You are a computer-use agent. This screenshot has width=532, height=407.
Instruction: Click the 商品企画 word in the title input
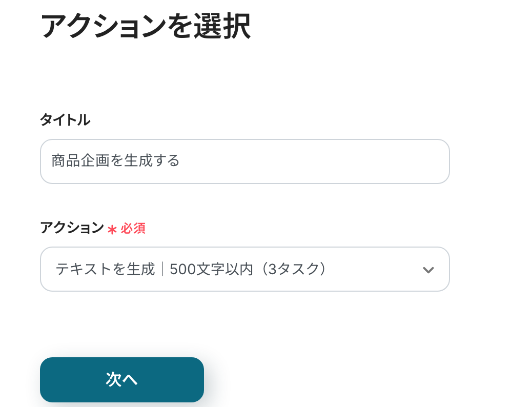(77, 161)
